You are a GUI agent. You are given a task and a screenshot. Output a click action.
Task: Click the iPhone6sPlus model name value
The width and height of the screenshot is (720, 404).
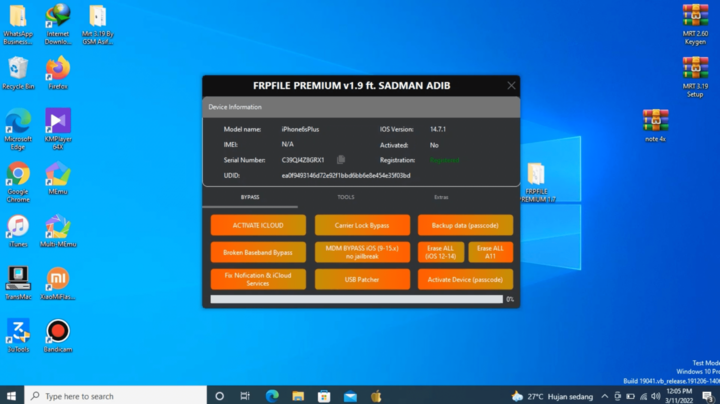click(x=300, y=129)
